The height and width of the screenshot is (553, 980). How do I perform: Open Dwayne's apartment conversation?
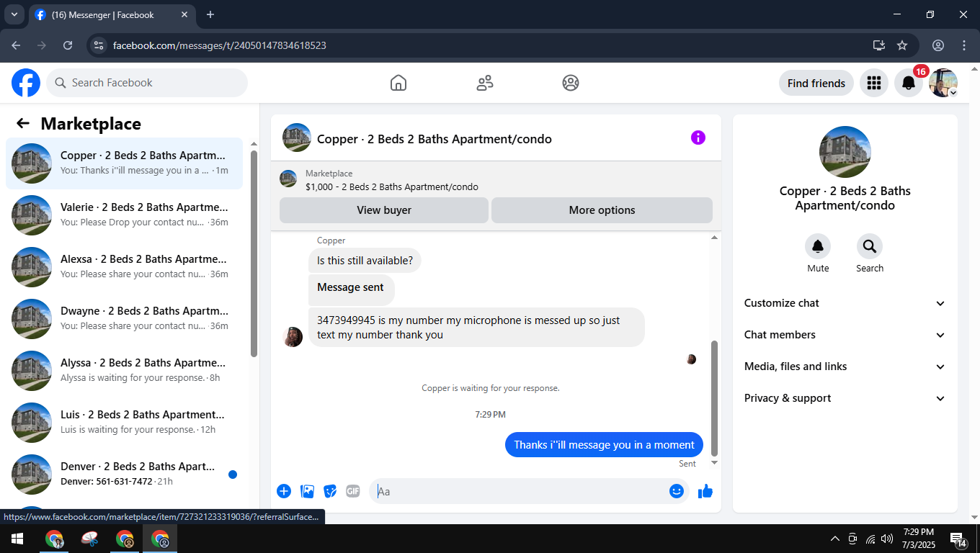pos(124,318)
